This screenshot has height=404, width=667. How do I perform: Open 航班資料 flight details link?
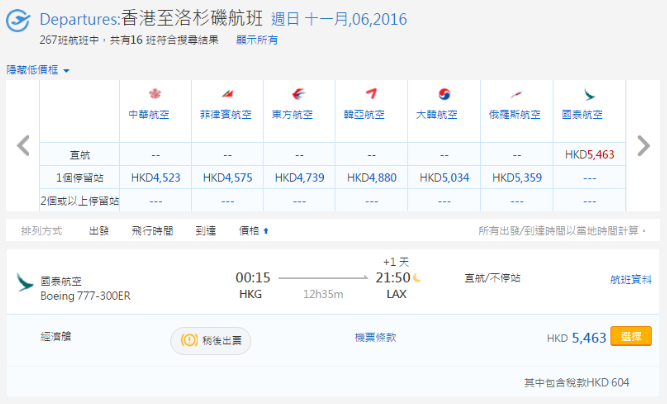click(631, 279)
